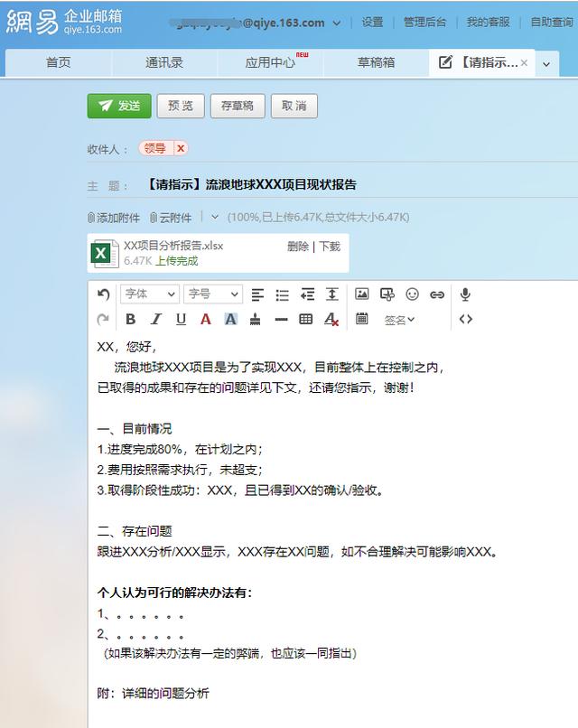Expand the 签名 signature dropdown
The image size is (578, 728).
click(x=399, y=320)
